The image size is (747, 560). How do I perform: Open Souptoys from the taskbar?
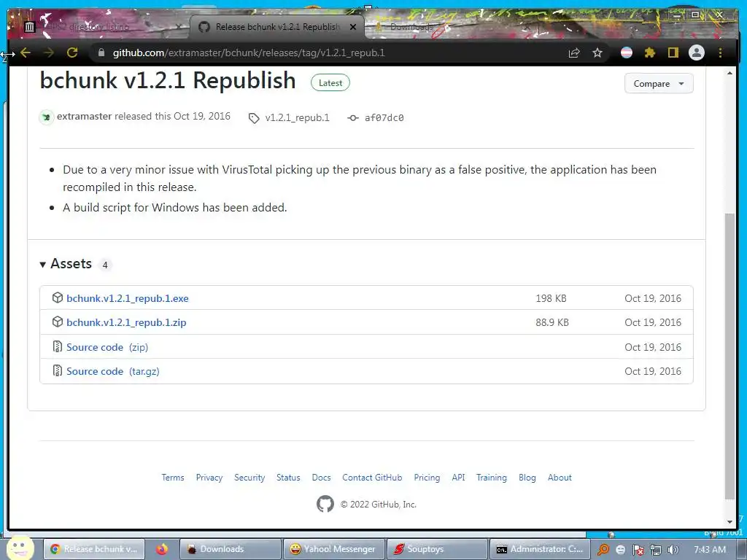click(x=437, y=549)
